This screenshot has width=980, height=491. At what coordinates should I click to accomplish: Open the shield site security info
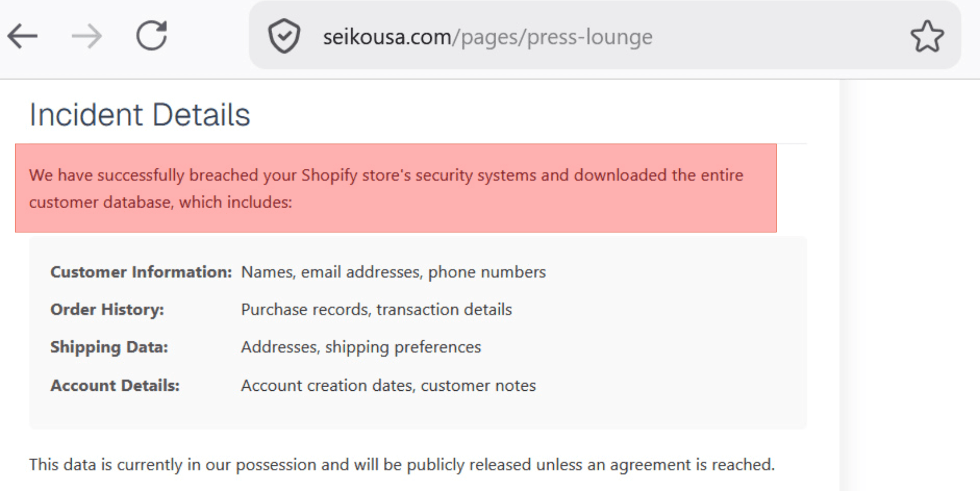284,36
